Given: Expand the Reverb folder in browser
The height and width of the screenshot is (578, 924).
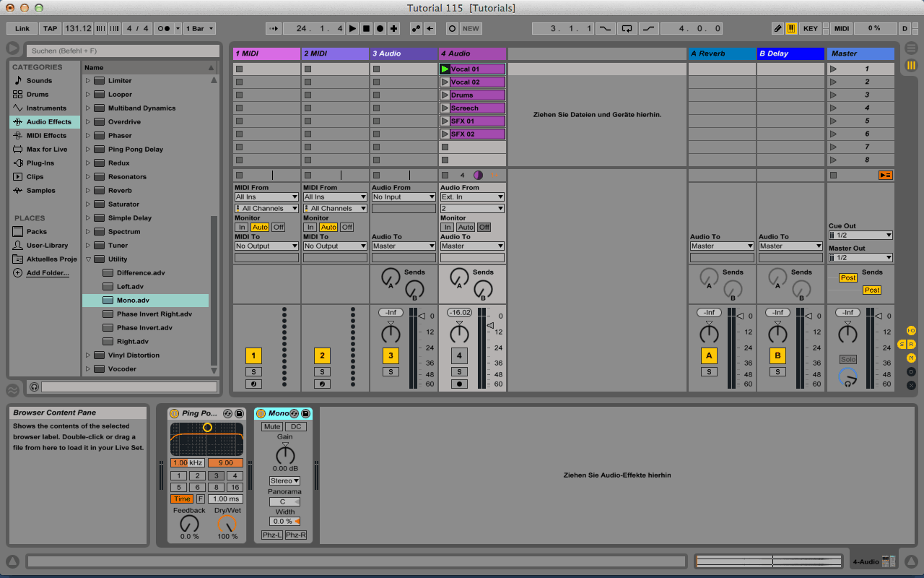Looking at the screenshot, I should (88, 191).
